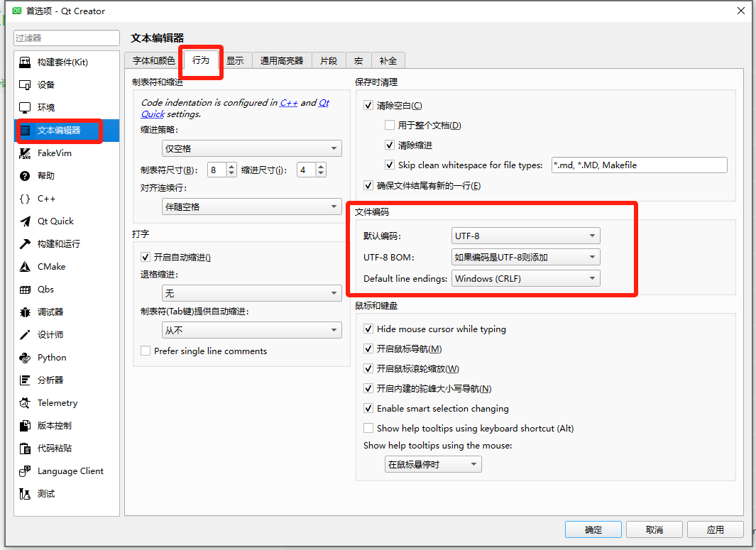Open the Python settings icon
756x550 pixels.
[25, 358]
